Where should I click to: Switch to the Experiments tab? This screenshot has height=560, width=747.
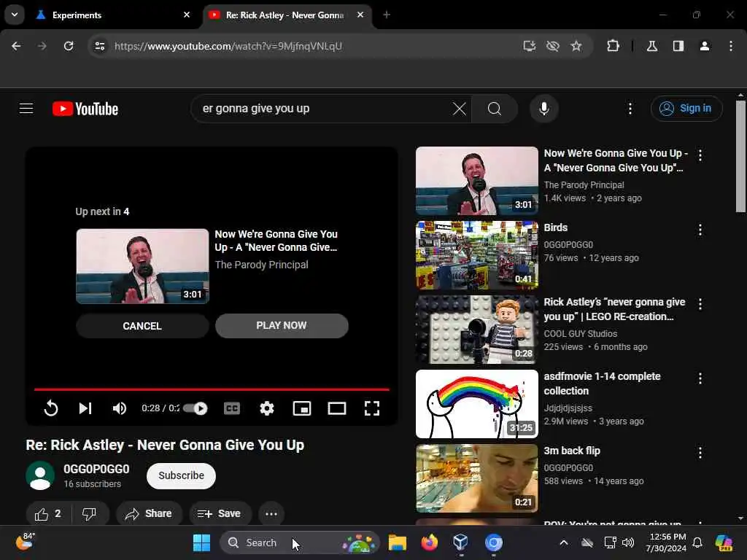tap(113, 15)
